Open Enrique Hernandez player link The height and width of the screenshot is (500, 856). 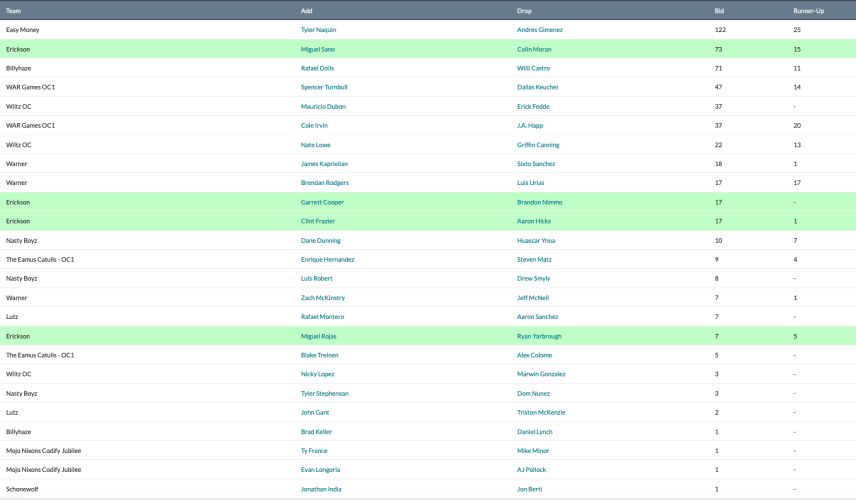pos(328,259)
